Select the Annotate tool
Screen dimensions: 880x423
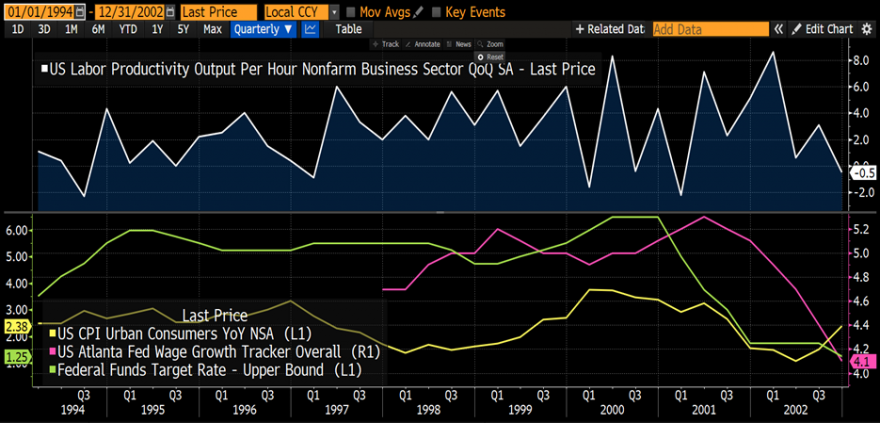pos(426,45)
